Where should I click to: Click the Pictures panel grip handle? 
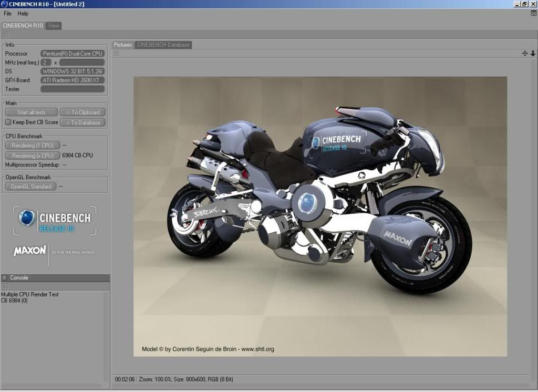117,53
